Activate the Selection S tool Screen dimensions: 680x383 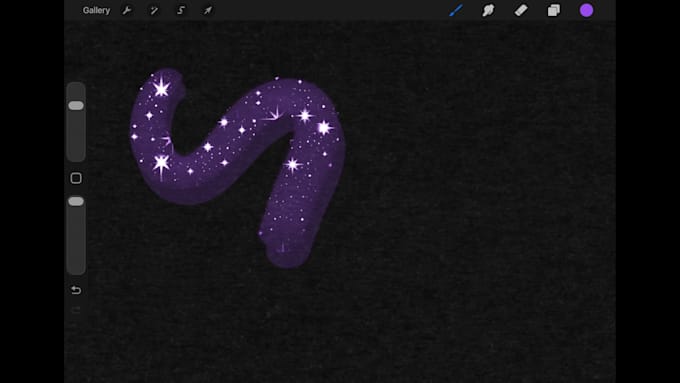181,10
